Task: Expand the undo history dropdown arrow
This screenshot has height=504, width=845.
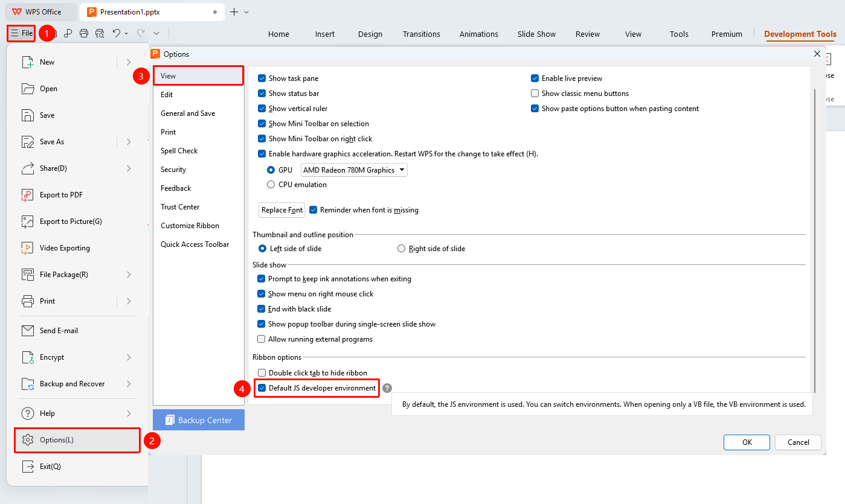Action: [126, 33]
